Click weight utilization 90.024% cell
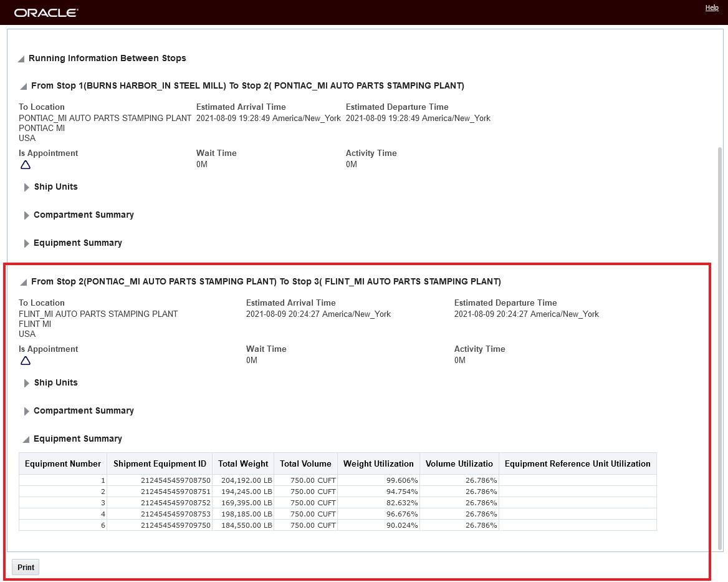 coord(379,525)
